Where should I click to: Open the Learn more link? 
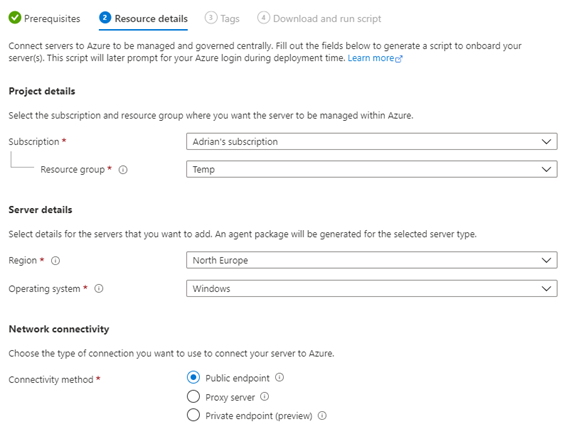[375, 58]
